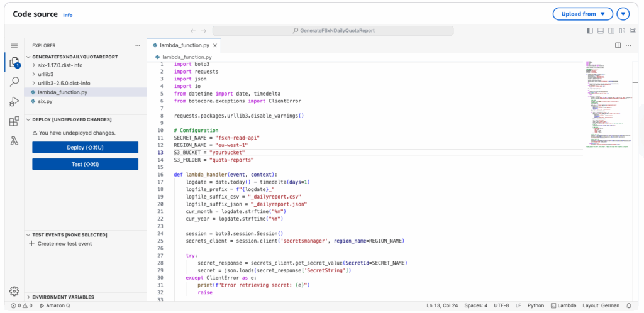Click the notifications bell in status bar
Screen dimensions: 644x313
(x=629, y=305)
